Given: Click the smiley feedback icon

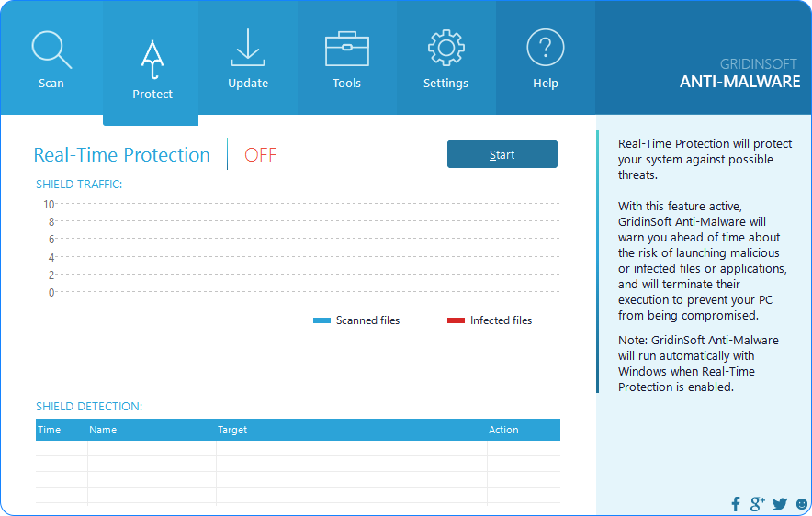Looking at the screenshot, I should coord(802,504).
